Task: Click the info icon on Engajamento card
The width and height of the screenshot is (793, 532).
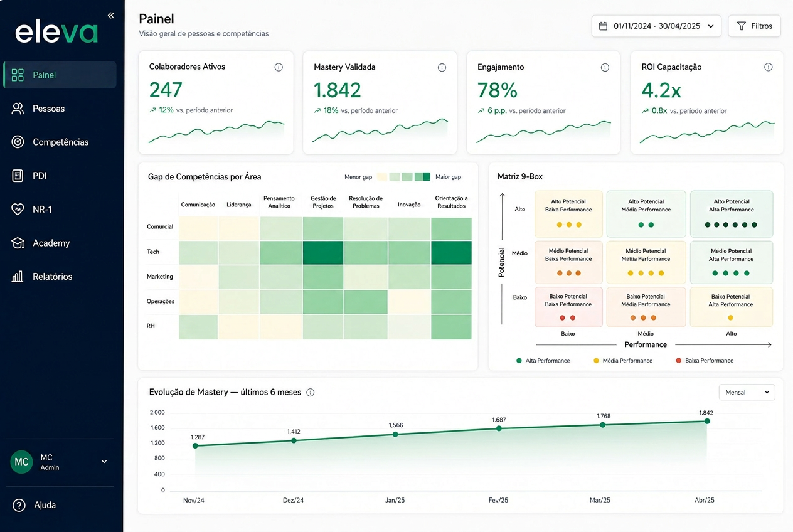Action: [x=605, y=67]
